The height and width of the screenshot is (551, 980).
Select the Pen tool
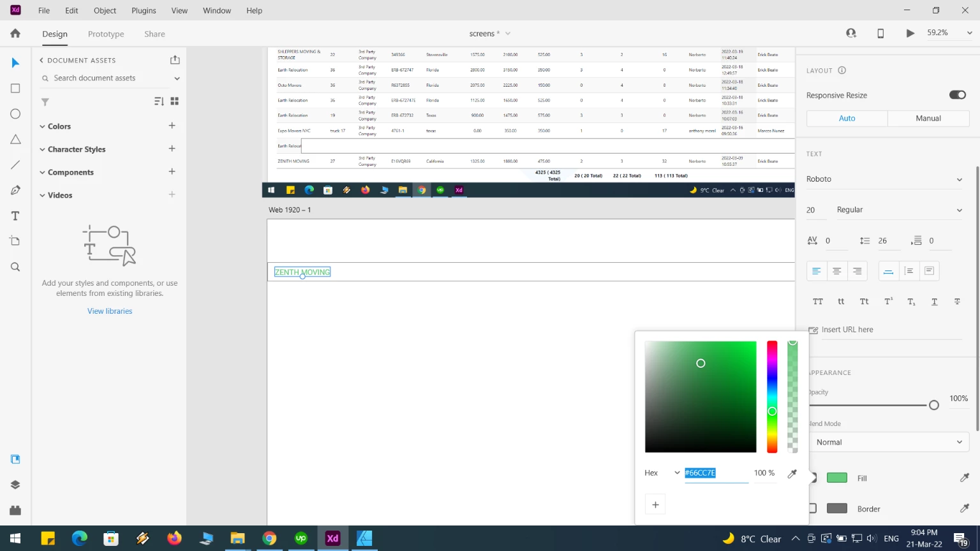pos(15,191)
